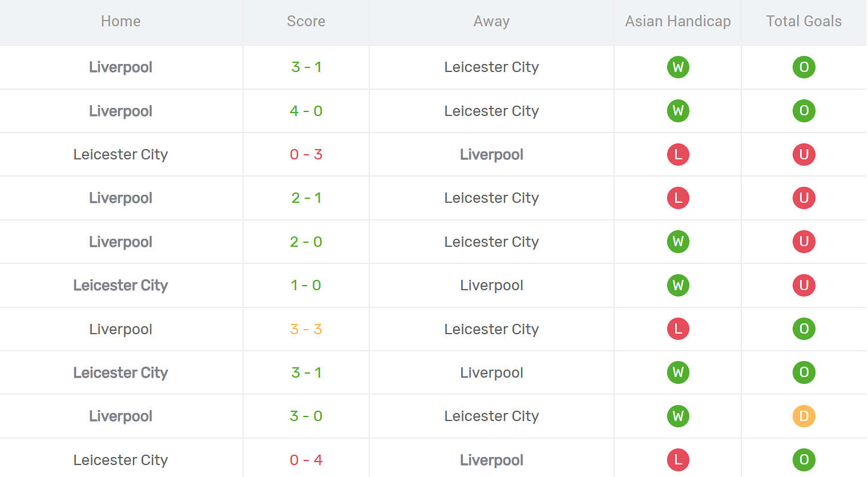Click away team Liverpool in the 0 - 3 row
This screenshot has width=868, height=477.
tap(491, 155)
